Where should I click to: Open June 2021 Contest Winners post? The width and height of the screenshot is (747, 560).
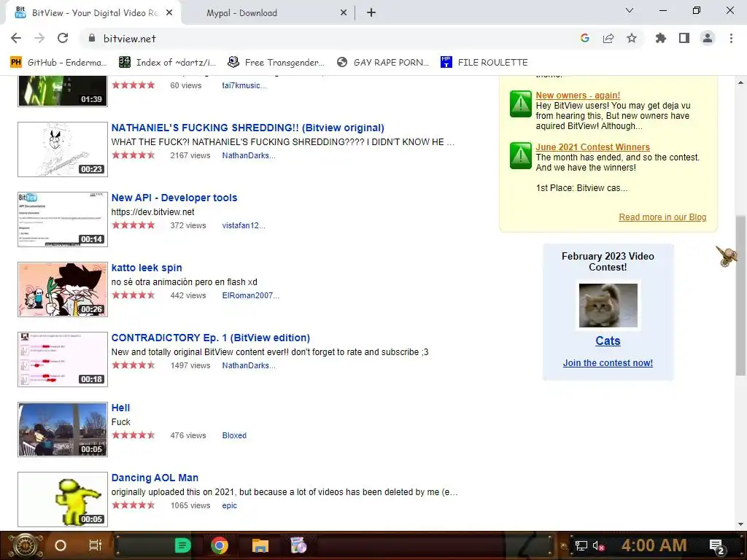coord(592,147)
